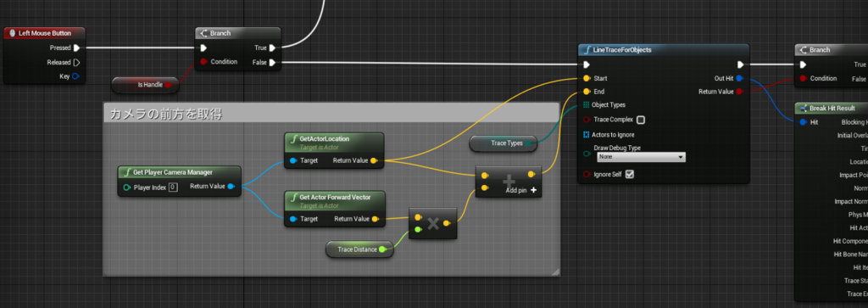Click the multiply node vector input pin
Viewport: 868px width, 308px height.
coord(418,218)
